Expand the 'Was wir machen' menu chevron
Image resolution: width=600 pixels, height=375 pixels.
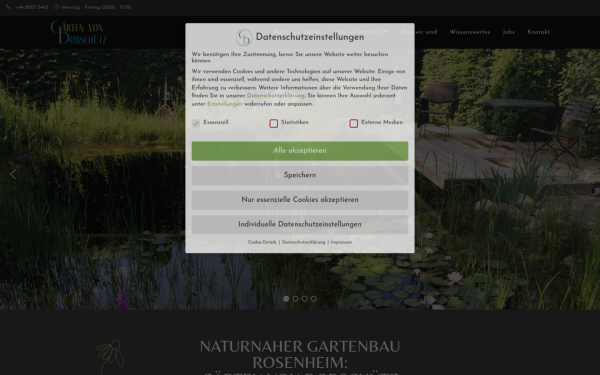(385, 32)
